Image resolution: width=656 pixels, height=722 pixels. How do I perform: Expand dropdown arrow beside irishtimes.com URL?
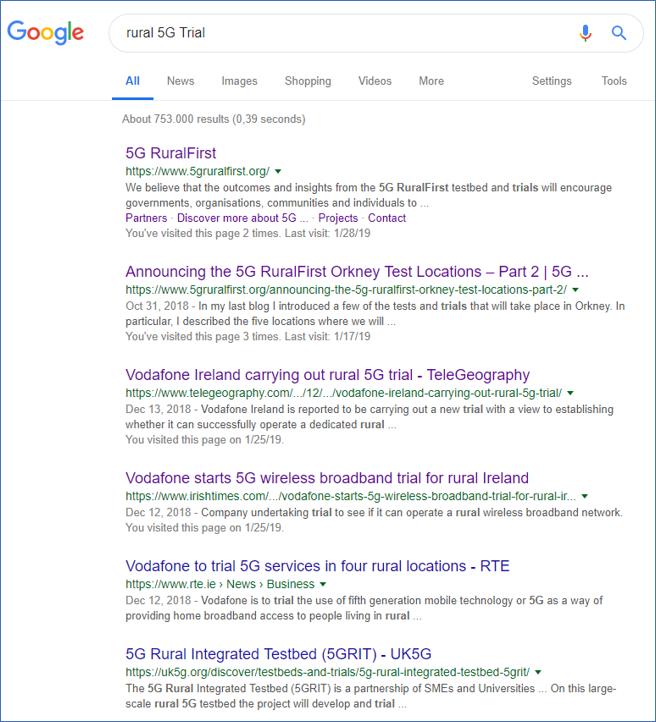[585, 496]
